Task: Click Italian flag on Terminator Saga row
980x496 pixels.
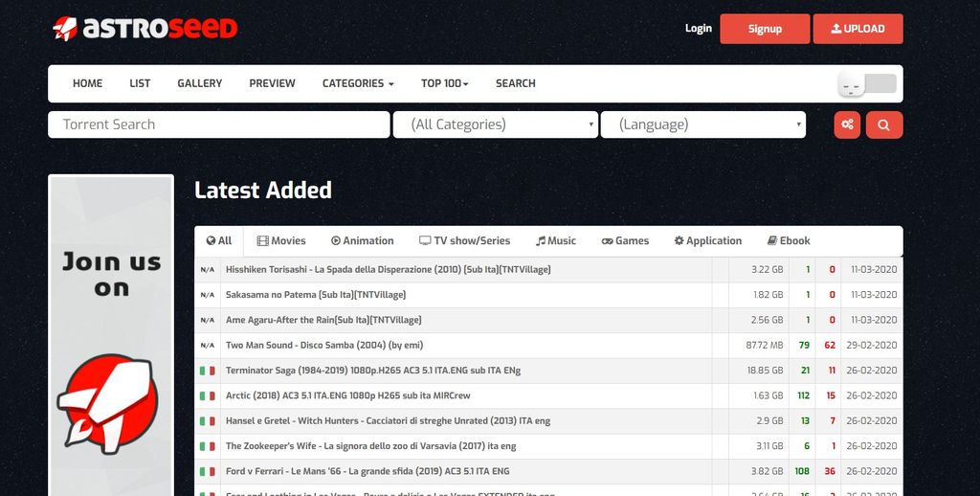Action: (208, 371)
